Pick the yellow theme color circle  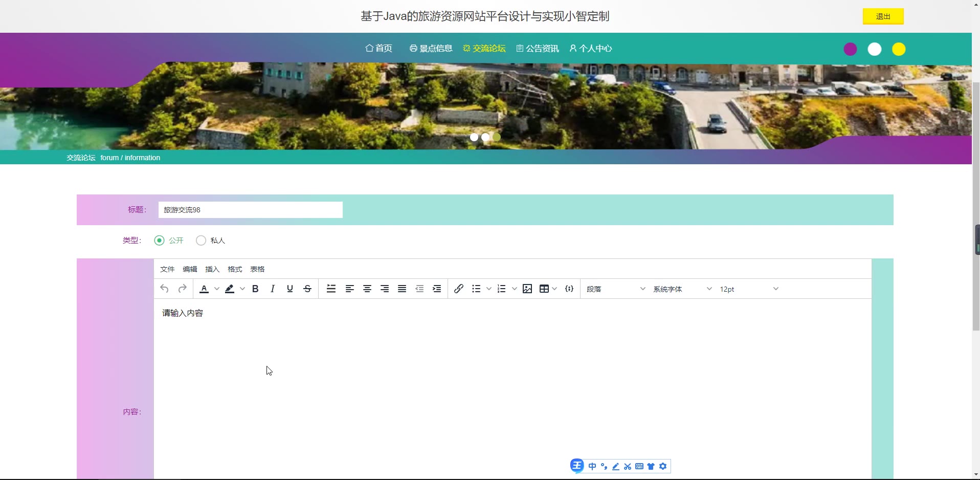(x=899, y=49)
